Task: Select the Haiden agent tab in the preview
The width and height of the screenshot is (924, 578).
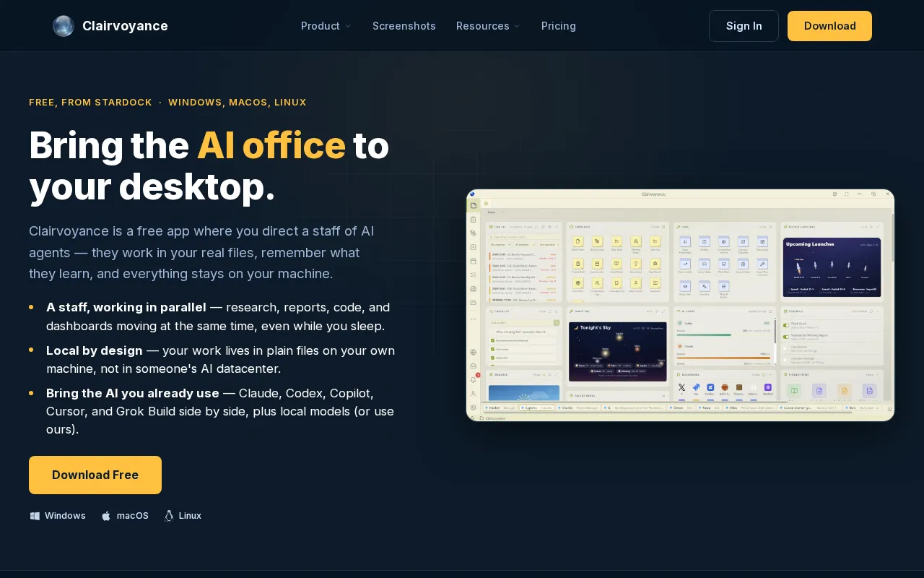Action: pyautogui.click(x=500, y=407)
